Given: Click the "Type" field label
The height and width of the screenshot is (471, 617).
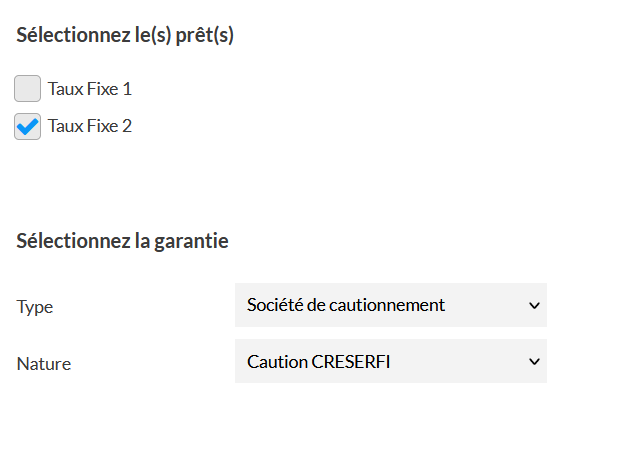Looking at the screenshot, I should pyautogui.click(x=35, y=307).
